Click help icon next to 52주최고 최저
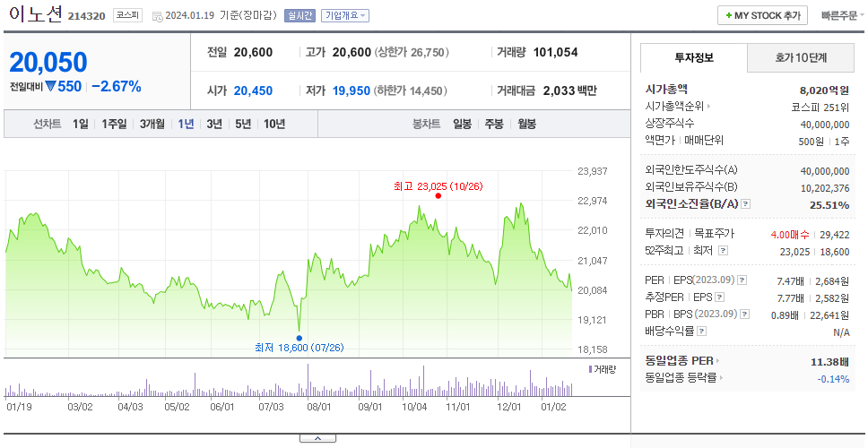Viewport: 868px width, 448px height. coord(723,251)
